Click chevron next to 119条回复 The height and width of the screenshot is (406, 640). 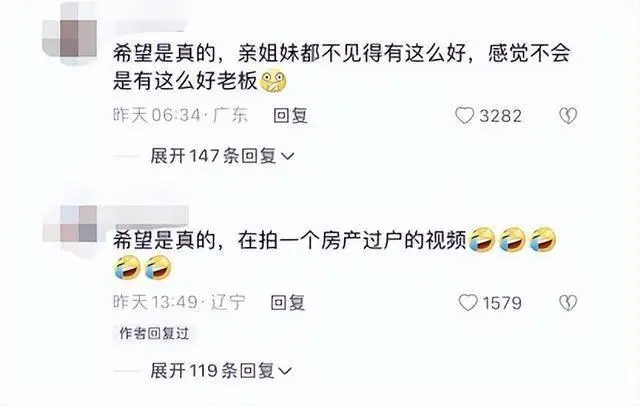click(285, 371)
